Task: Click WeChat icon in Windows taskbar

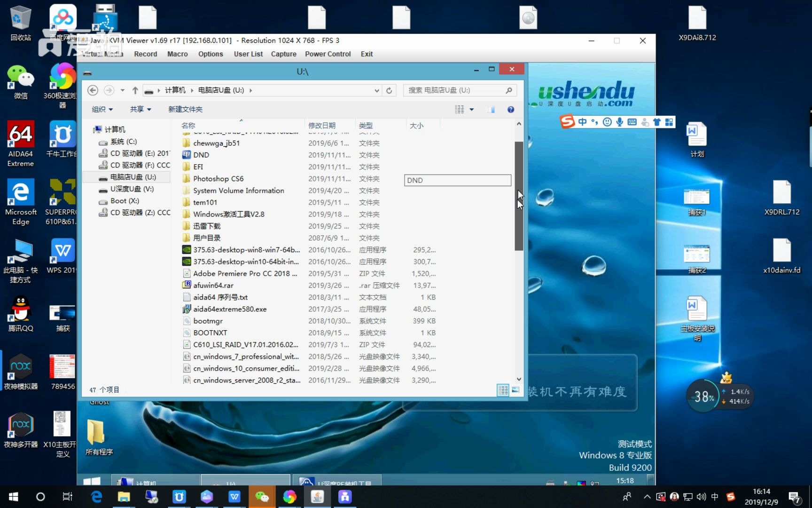Action: pos(262,497)
